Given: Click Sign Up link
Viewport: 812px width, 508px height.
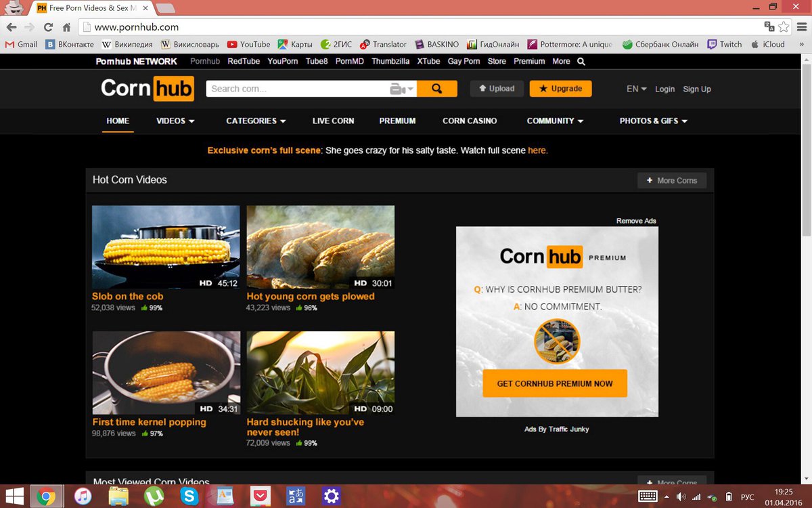Looking at the screenshot, I should 697,89.
